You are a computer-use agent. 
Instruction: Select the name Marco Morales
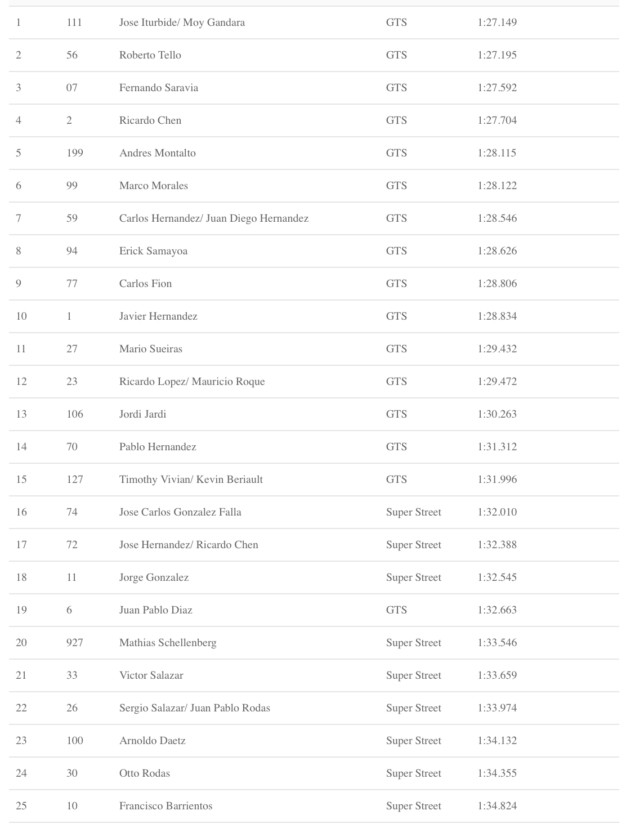(x=154, y=186)
